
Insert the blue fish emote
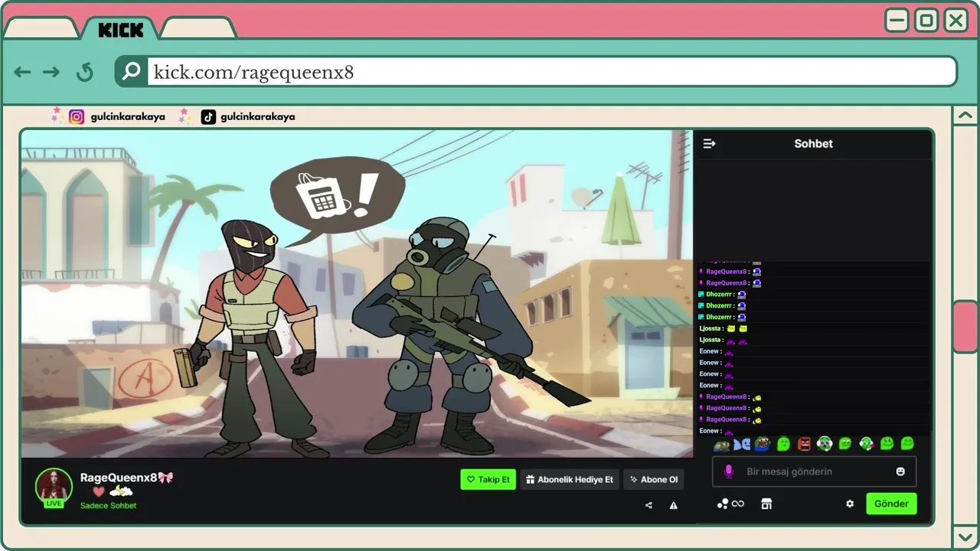742,444
